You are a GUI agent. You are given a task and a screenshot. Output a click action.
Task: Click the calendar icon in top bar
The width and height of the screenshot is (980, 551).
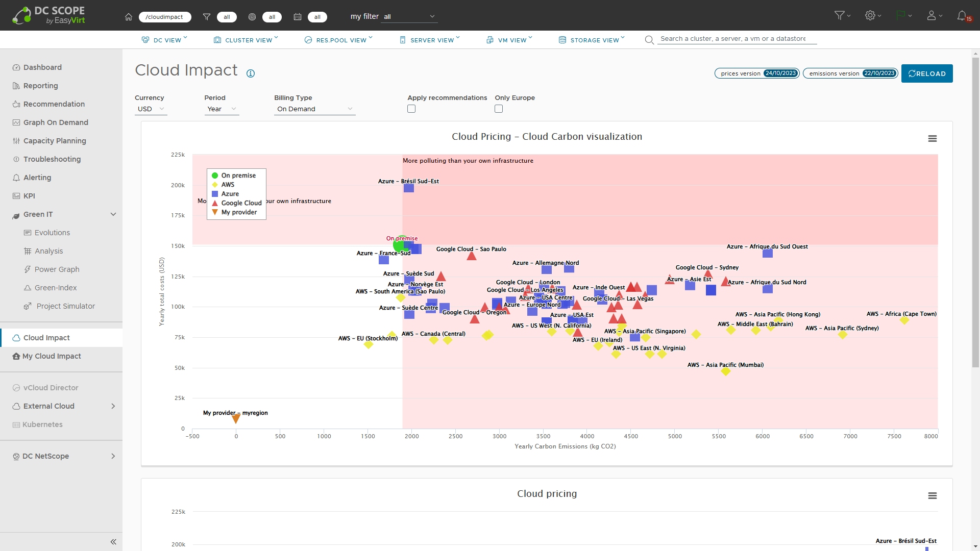(x=298, y=17)
